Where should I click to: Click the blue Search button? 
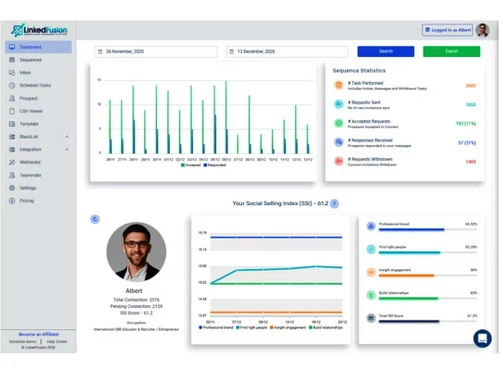[386, 51]
